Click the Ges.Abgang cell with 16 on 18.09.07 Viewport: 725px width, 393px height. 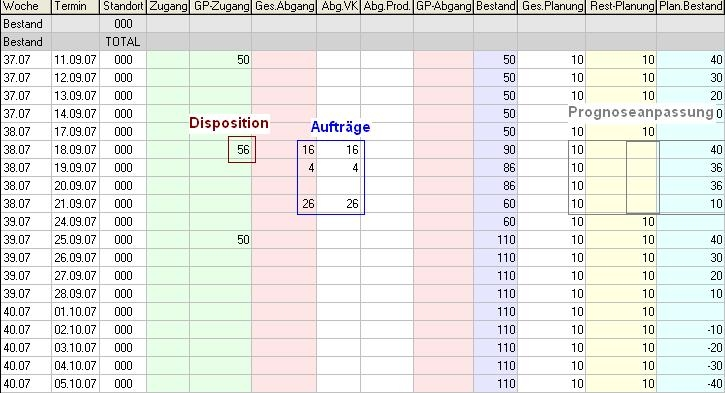[x=284, y=150]
